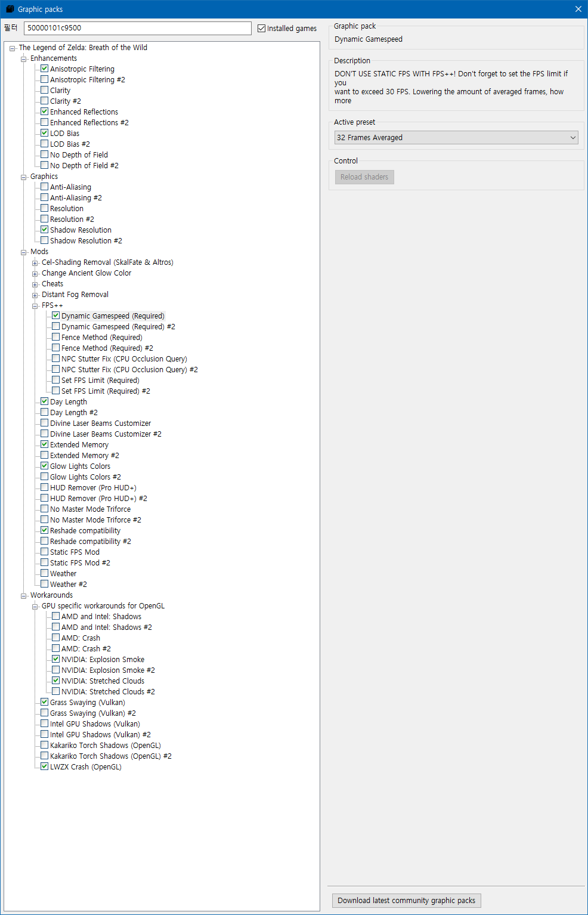This screenshot has height=915, width=588.
Task: Select the Enhanced Reflections #2 label
Action: [89, 123]
